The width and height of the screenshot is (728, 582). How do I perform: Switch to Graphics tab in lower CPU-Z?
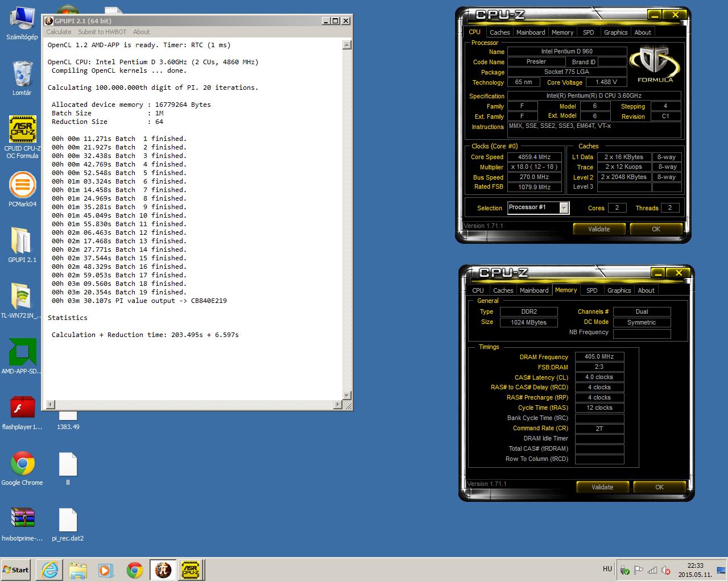[619, 290]
